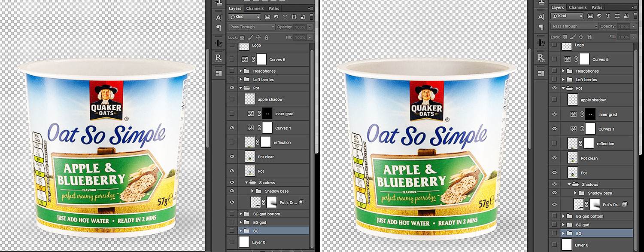Collapse the Pot group in left panel
Image resolution: width=644 pixels, height=252 pixels.
click(x=241, y=88)
